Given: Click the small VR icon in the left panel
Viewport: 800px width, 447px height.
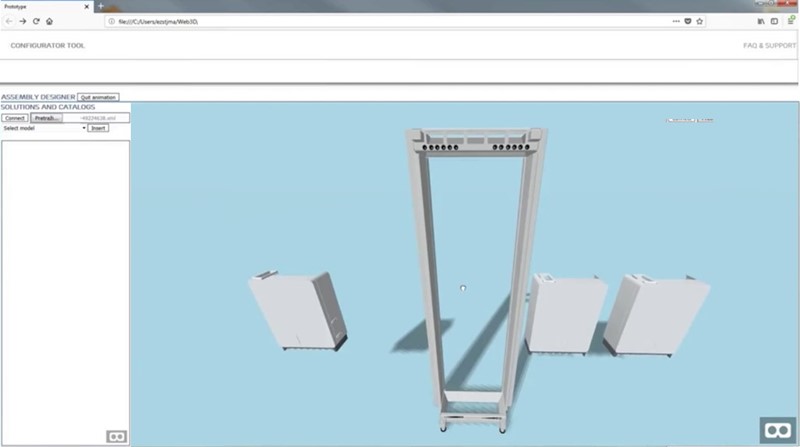Looking at the screenshot, I should coord(116,436).
